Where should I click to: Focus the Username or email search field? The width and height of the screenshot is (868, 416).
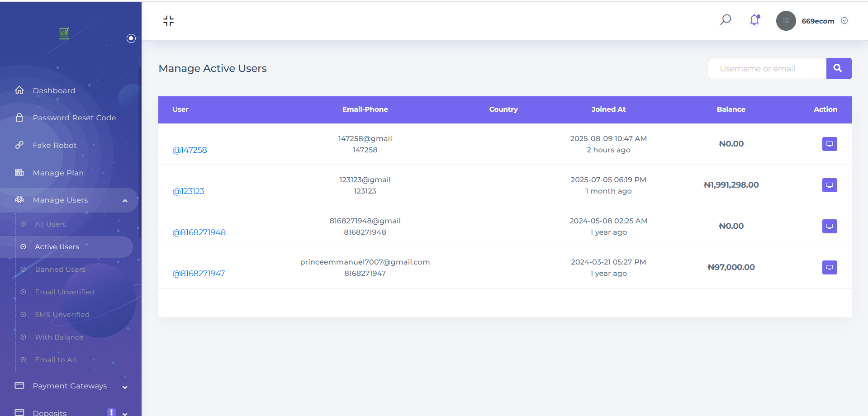pyautogui.click(x=767, y=68)
